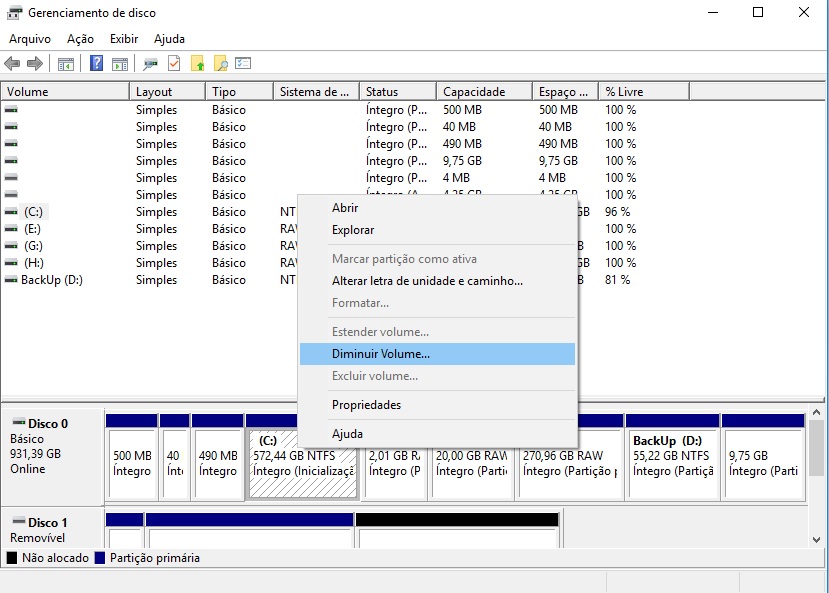Select Propriedades in the context menu
The height and width of the screenshot is (593, 829).
coord(366,405)
